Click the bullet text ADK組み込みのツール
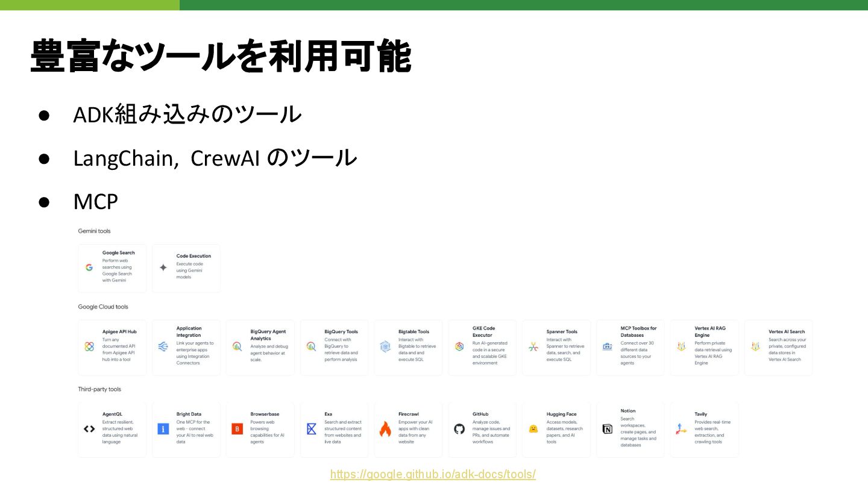 click(x=187, y=114)
